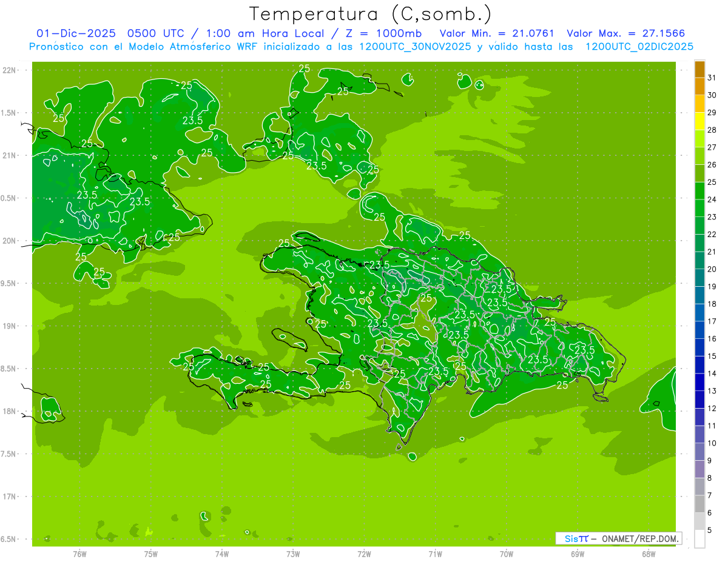Pick the teal colorbar segment between 19 and 20
This screenshot has width=728, height=562.
(x=699, y=278)
